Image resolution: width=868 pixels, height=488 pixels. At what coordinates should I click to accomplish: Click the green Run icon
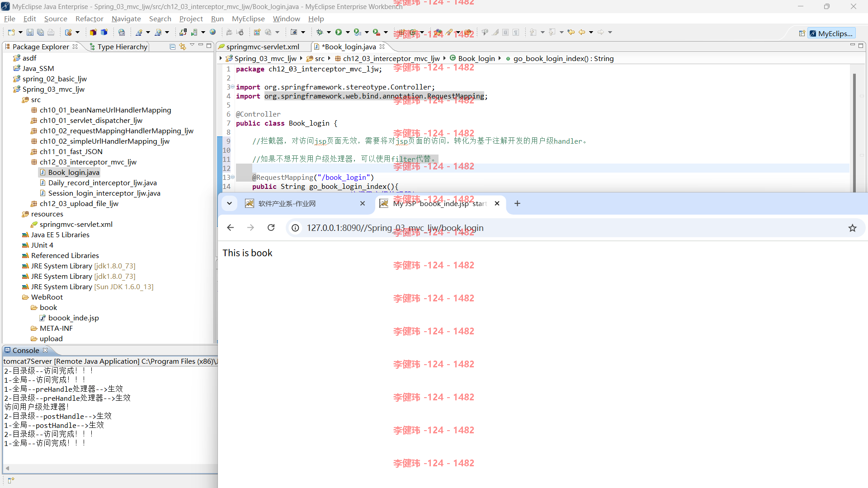tap(339, 32)
